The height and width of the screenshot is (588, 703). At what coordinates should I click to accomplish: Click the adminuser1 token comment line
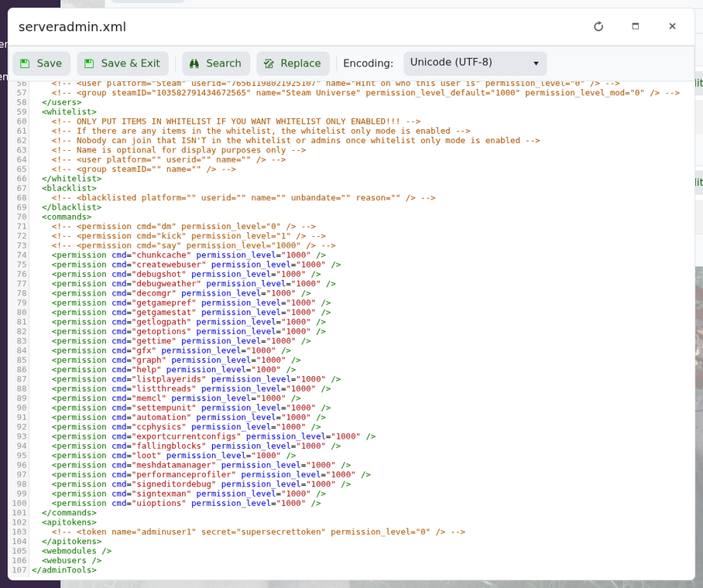click(x=259, y=532)
